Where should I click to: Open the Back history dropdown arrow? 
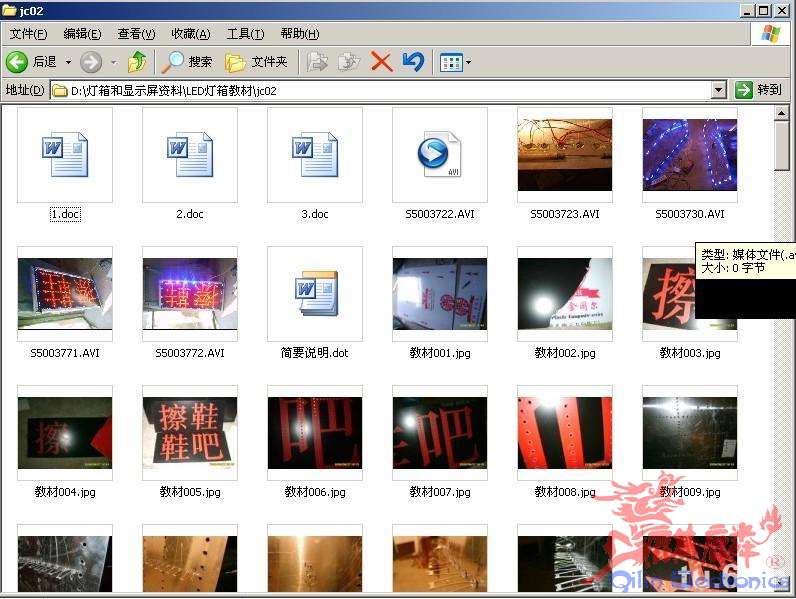[x=69, y=62]
